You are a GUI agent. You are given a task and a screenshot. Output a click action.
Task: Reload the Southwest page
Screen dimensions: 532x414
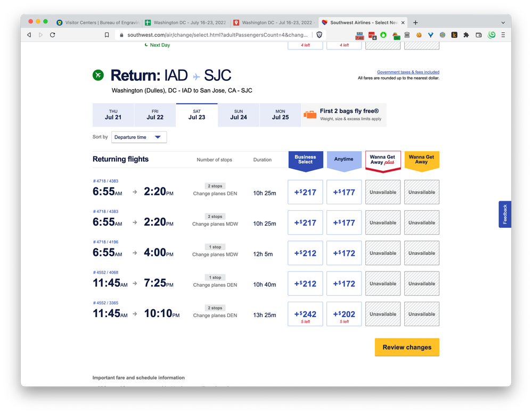(53, 35)
